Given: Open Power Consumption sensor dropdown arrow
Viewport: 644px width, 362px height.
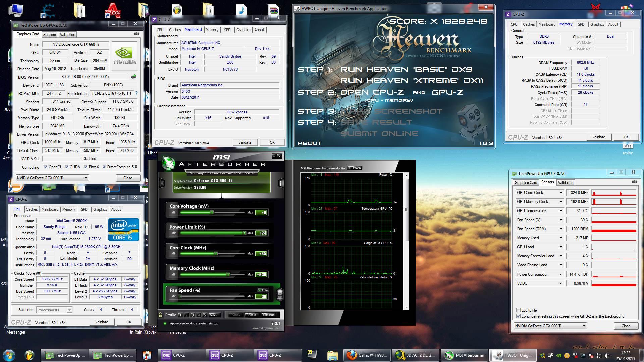Looking at the screenshot, I should [561, 274].
